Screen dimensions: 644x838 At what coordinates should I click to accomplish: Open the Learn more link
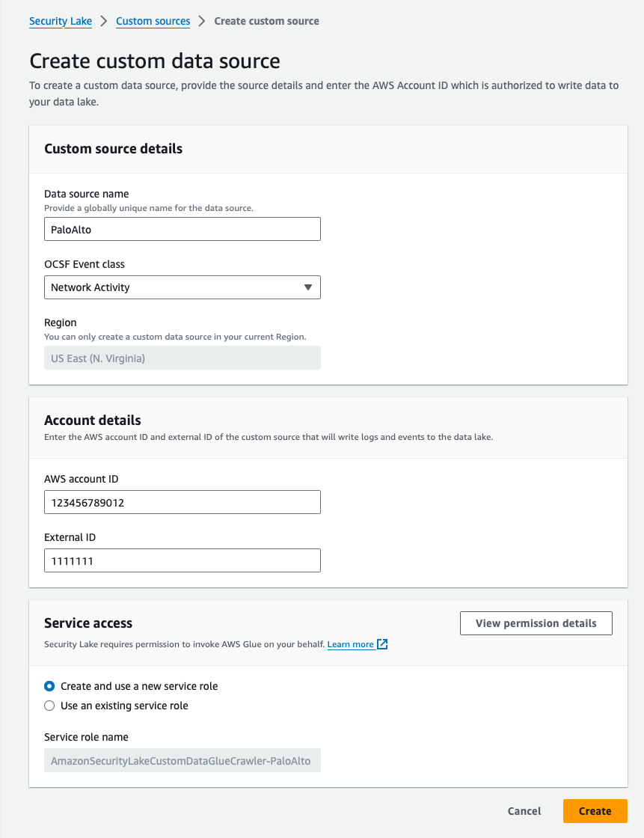pyautogui.click(x=351, y=644)
